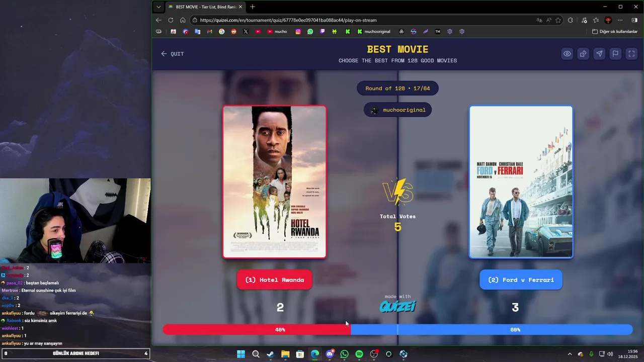The width and height of the screenshot is (644, 362).
Task: Open the browser settings three-dots menu
Action: point(620,20)
